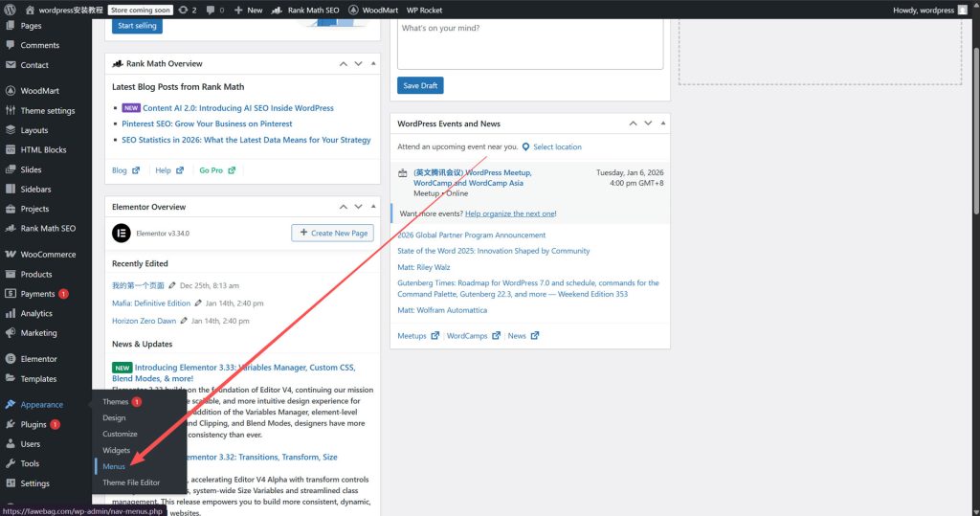This screenshot has height=516, width=980.
Task: Open WooCommerce from the sidebar
Action: (48, 255)
